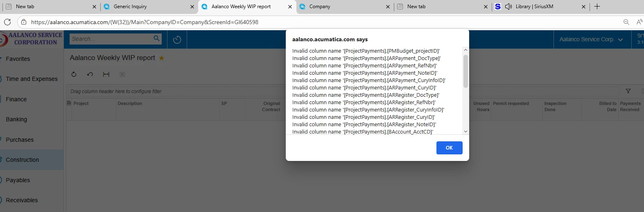
Task: Open the grid filter funnel icon
Action: 628,91
